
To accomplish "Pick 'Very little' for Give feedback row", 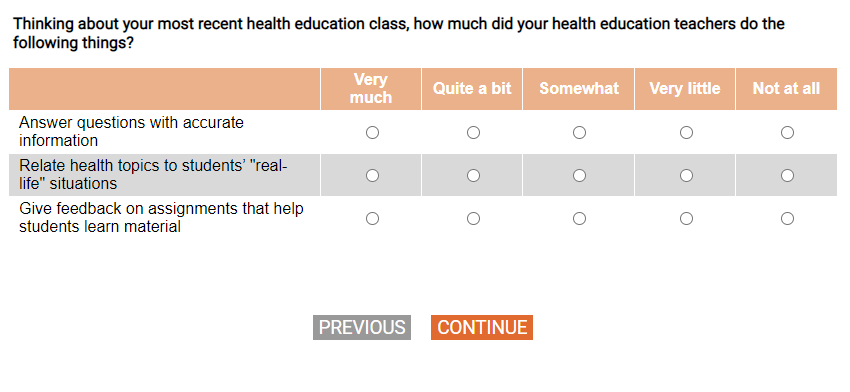I will pyautogui.click(x=686, y=219).
